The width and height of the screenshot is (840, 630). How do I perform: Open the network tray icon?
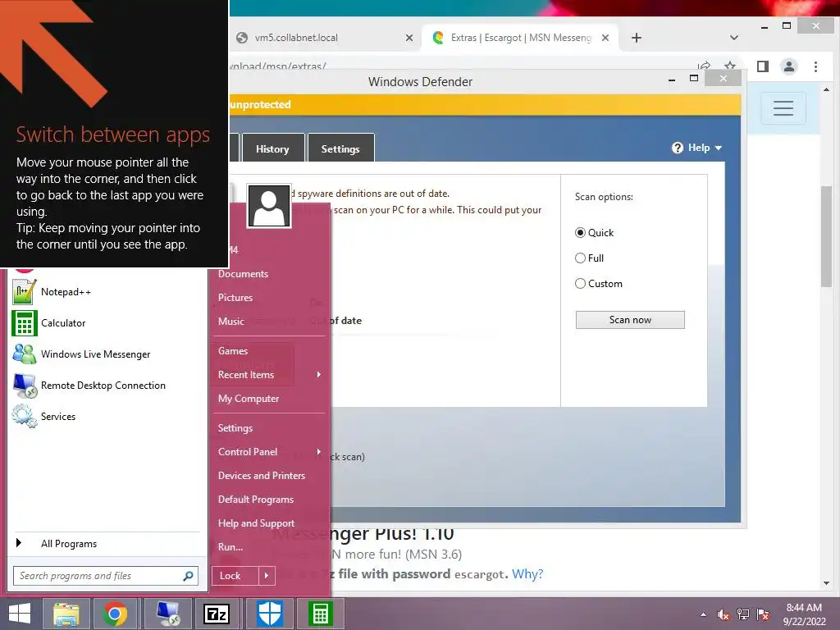click(743, 614)
